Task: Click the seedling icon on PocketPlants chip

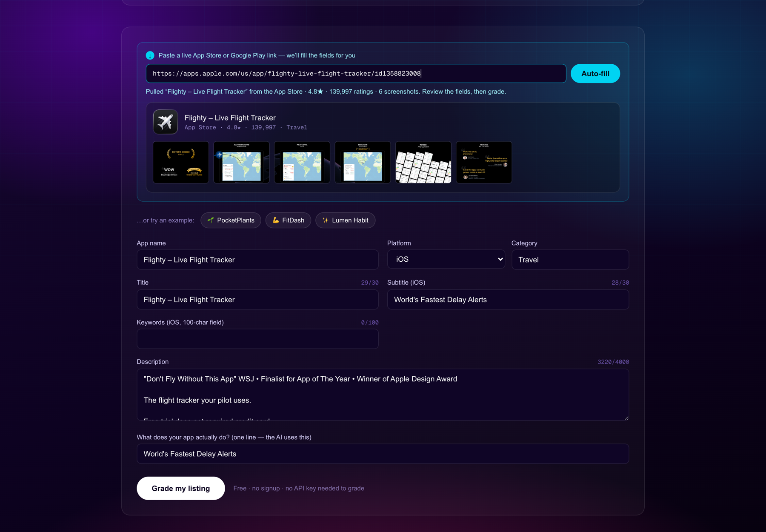Action: pos(211,220)
